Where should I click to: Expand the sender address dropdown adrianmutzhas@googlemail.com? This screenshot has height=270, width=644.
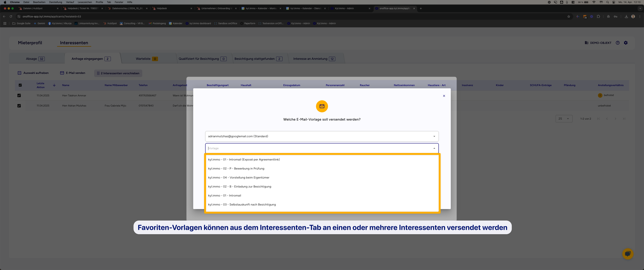coord(434,136)
